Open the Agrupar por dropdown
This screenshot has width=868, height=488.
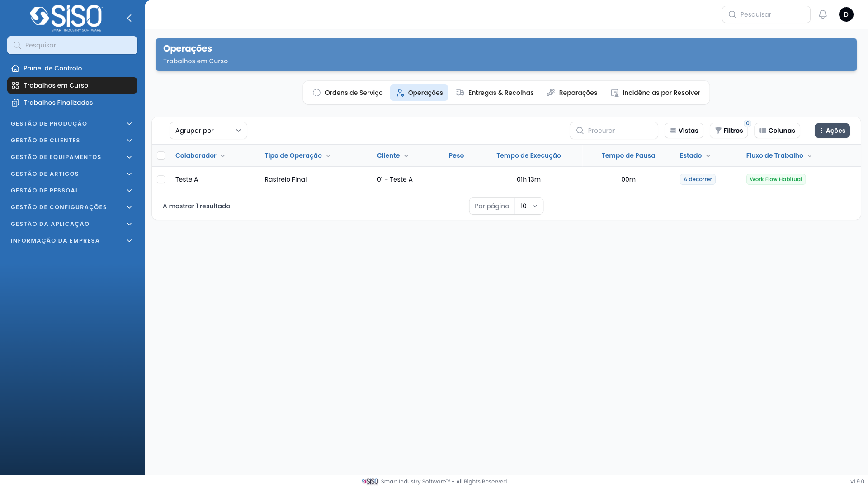pyautogui.click(x=208, y=131)
